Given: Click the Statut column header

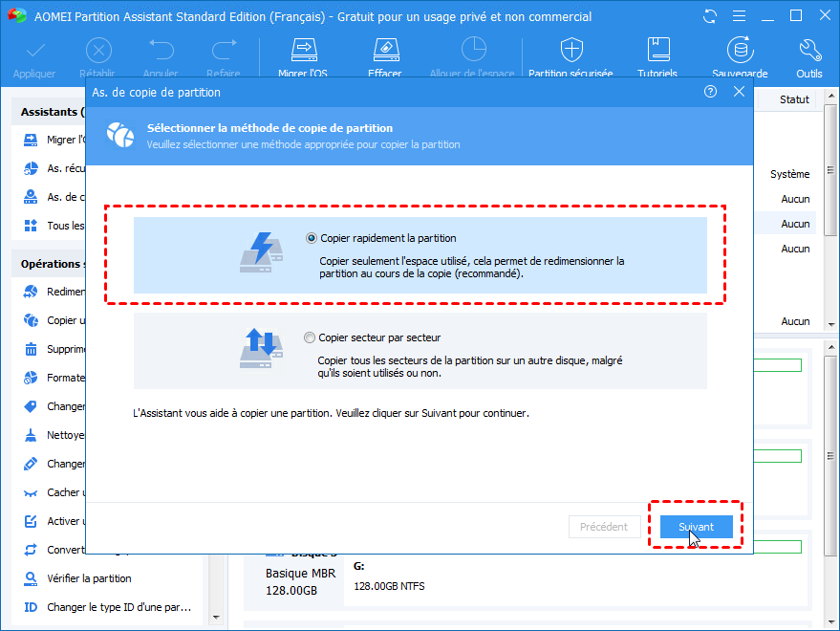Looking at the screenshot, I should (794, 99).
